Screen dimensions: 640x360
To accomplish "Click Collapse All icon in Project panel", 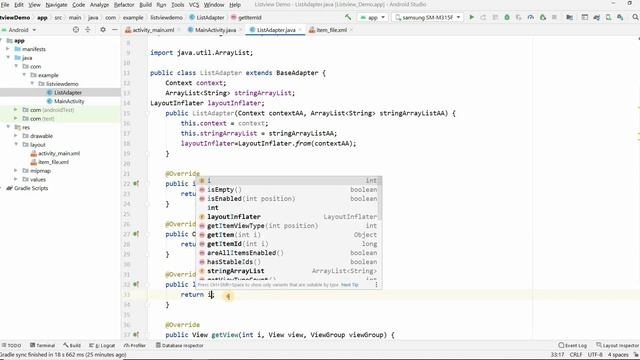I will pyautogui.click(x=88, y=30).
